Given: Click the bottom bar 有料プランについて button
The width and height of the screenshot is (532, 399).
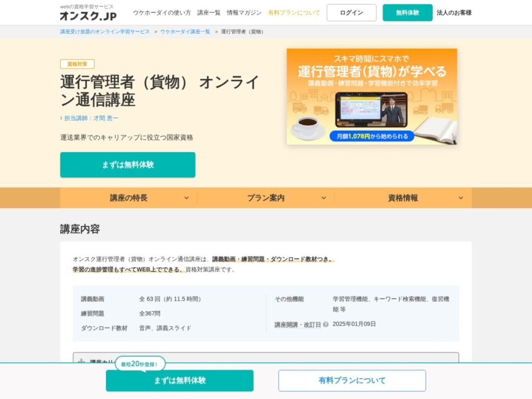Looking at the screenshot, I should (352, 380).
